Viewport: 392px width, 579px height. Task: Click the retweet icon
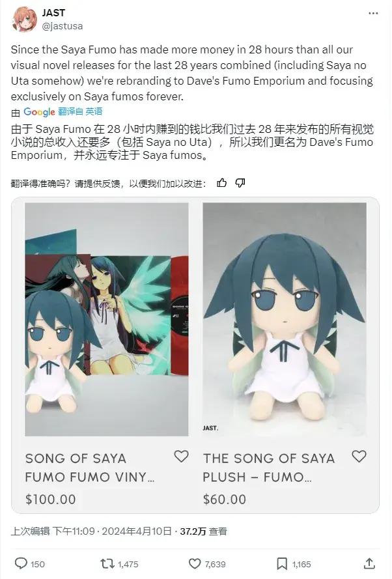click(x=107, y=563)
